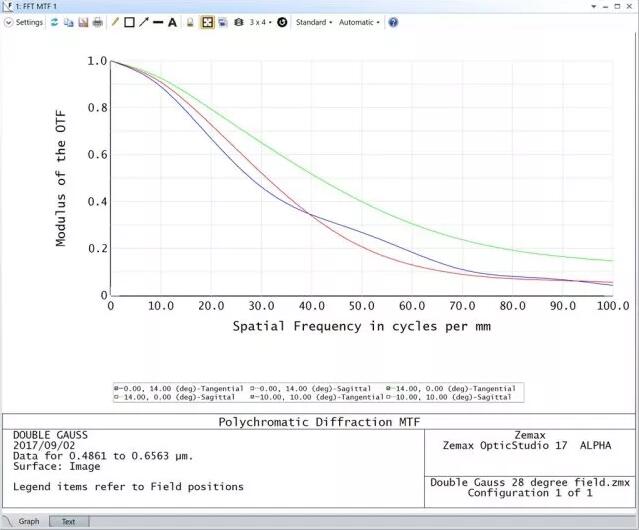Print the MTF graph
This screenshot has height=530, width=639.
97,22
